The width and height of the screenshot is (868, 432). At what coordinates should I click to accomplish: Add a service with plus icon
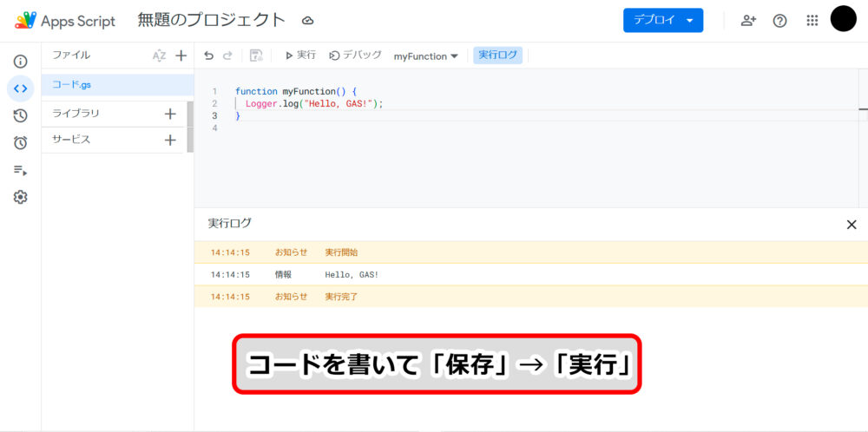click(170, 140)
